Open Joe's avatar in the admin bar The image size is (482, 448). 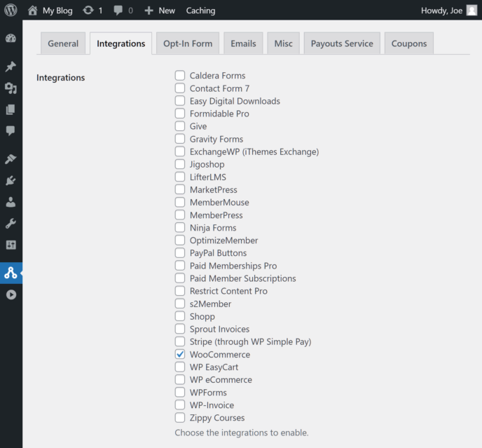[x=472, y=10]
